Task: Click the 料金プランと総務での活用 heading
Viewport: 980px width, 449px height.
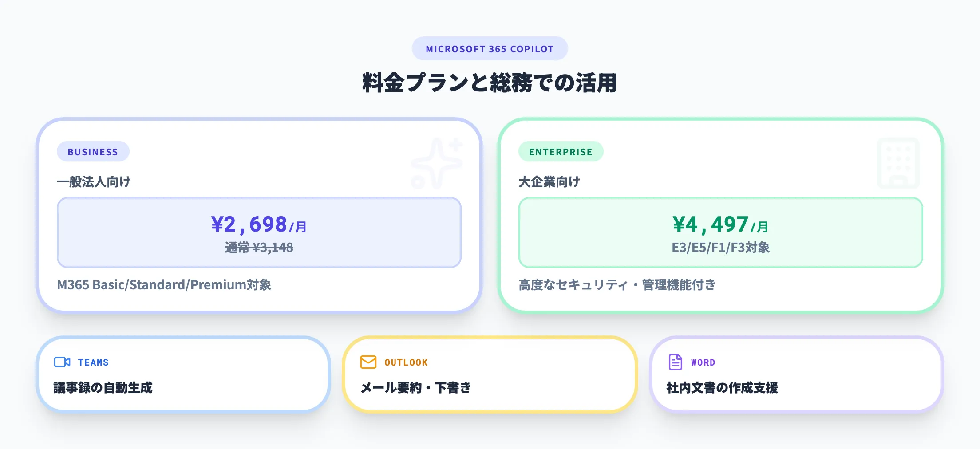Action: [490, 83]
